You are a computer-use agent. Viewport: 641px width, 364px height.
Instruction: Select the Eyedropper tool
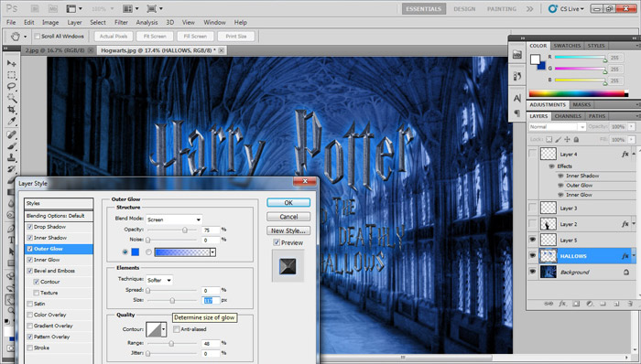(11, 122)
